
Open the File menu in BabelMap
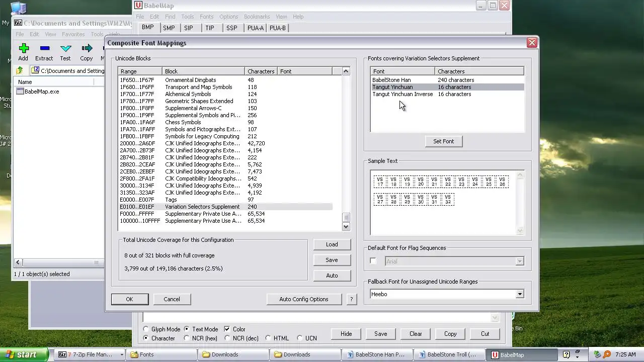(x=140, y=17)
